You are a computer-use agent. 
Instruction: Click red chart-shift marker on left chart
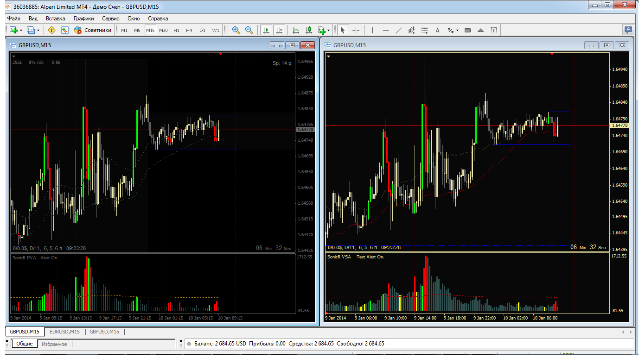(x=220, y=54)
